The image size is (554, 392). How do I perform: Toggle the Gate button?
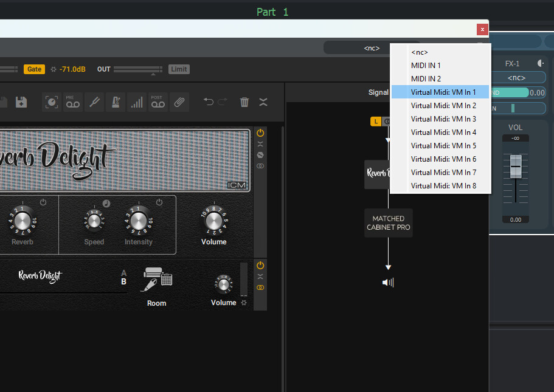[x=34, y=69]
